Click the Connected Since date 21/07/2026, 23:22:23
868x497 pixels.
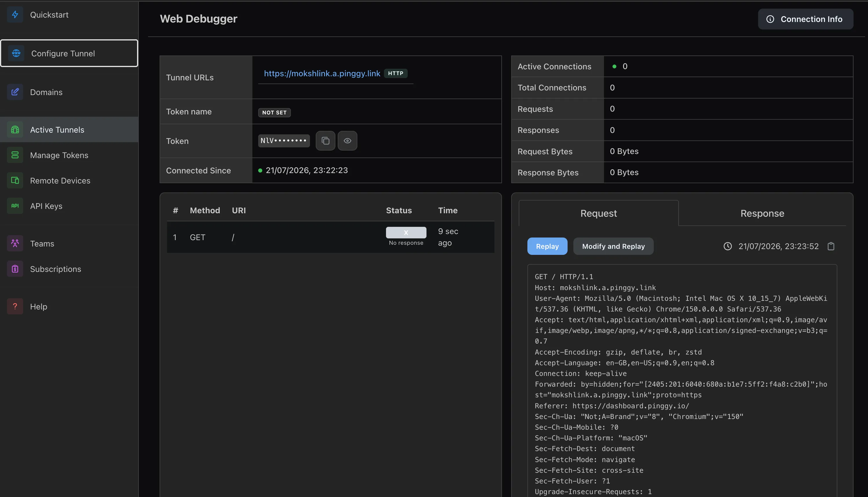tap(307, 170)
